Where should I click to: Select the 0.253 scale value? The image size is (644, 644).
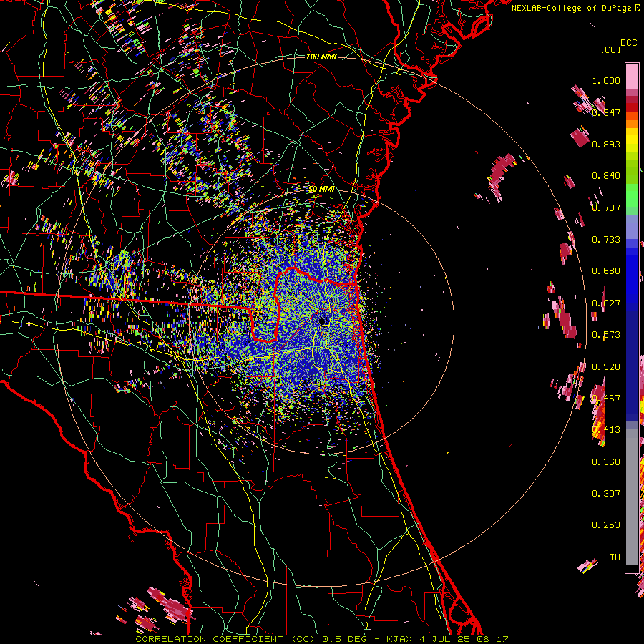(x=606, y=525)
